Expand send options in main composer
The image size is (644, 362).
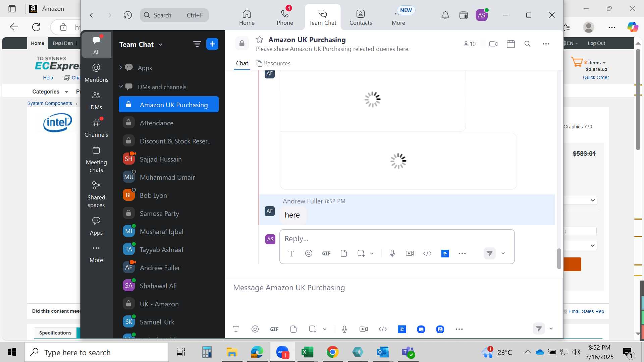coord(551,329)
